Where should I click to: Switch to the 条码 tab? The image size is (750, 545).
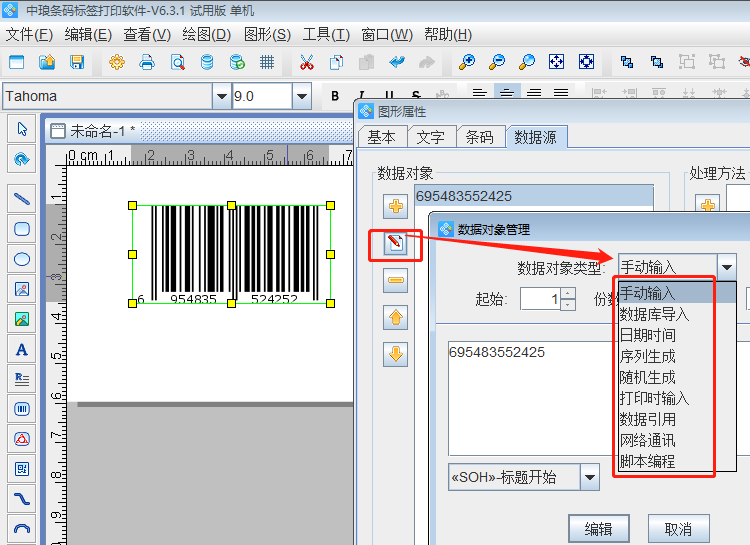479,138
